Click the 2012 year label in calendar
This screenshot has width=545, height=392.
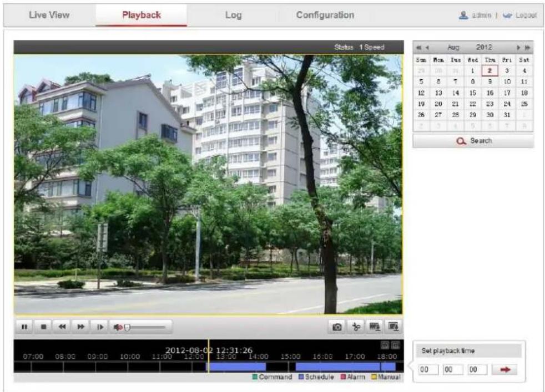pyautogui.click(x=484, y=47)
